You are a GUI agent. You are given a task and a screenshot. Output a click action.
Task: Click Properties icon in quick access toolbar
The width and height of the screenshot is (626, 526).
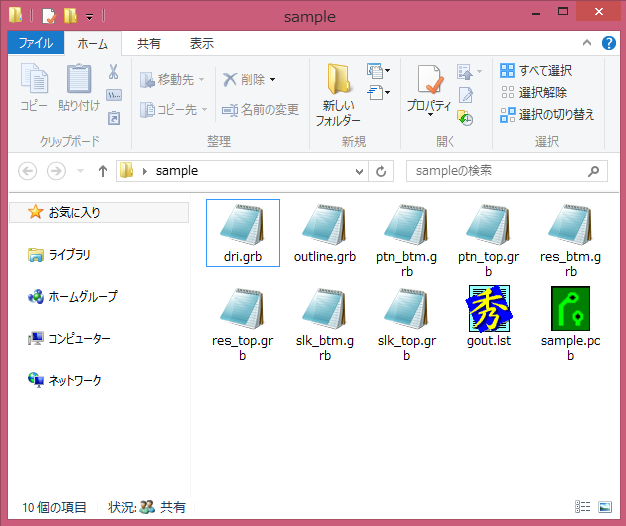[49, 16]
